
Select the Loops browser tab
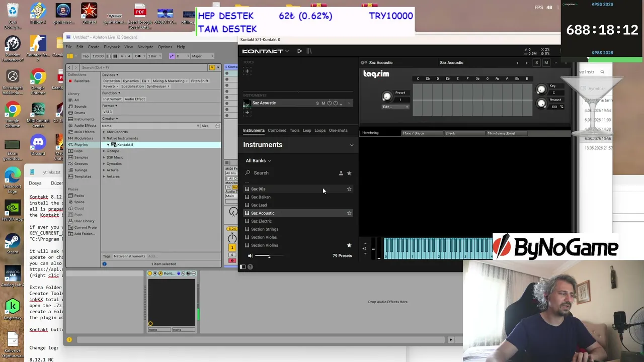click(320, 130)
